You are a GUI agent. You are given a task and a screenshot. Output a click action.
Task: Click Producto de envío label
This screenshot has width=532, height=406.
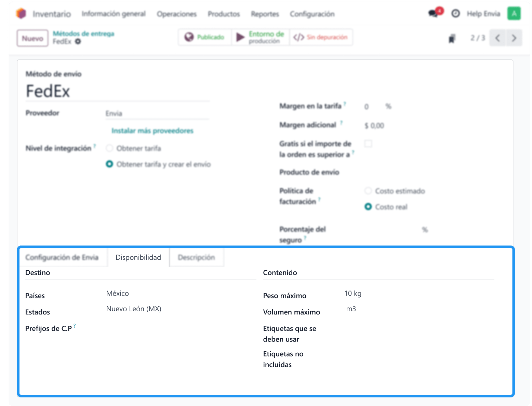(x=309, y=172)
